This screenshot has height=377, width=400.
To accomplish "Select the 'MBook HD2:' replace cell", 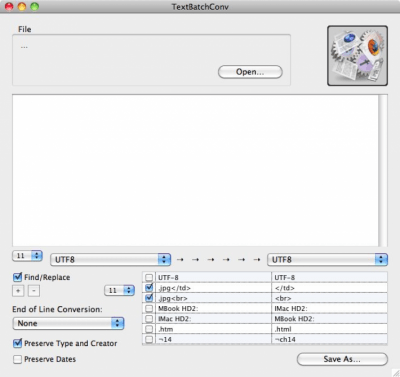I will 330,319.
